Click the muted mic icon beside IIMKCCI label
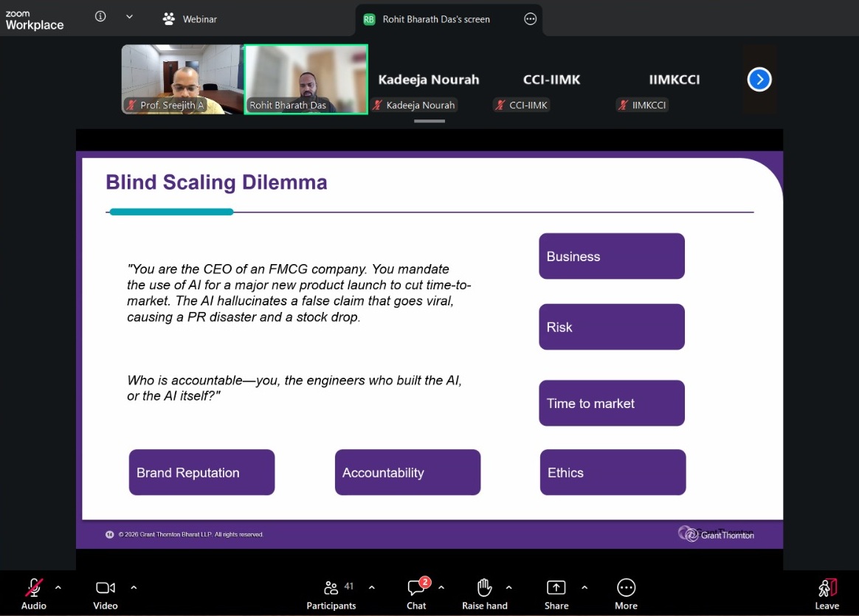Screen dimensions: 859x616 click(x=623, y=105)
